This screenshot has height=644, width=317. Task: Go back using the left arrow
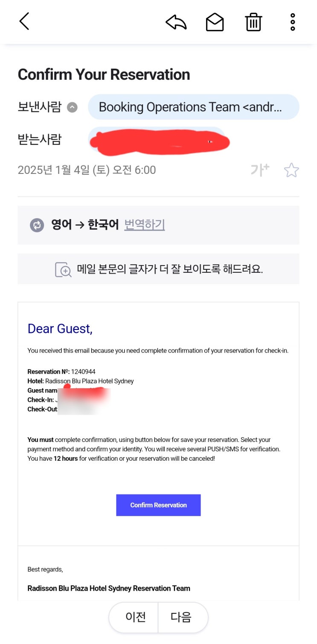[x=24, y=21]
